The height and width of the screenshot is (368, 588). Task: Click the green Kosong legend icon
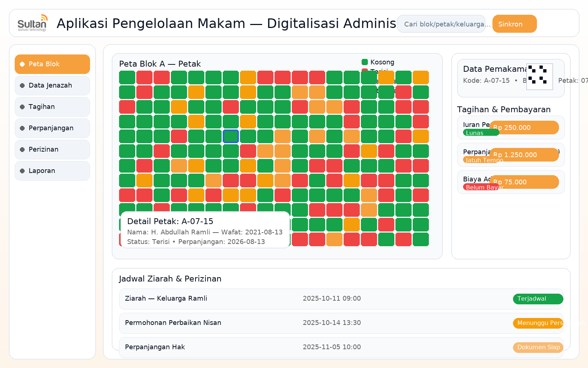click(x=365, y=62)
